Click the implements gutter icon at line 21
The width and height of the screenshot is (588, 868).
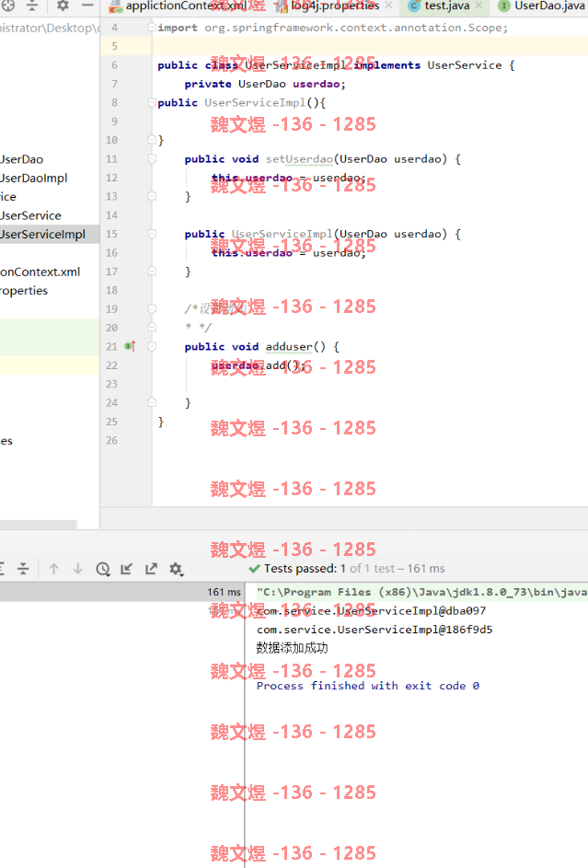tap(130, 346)
